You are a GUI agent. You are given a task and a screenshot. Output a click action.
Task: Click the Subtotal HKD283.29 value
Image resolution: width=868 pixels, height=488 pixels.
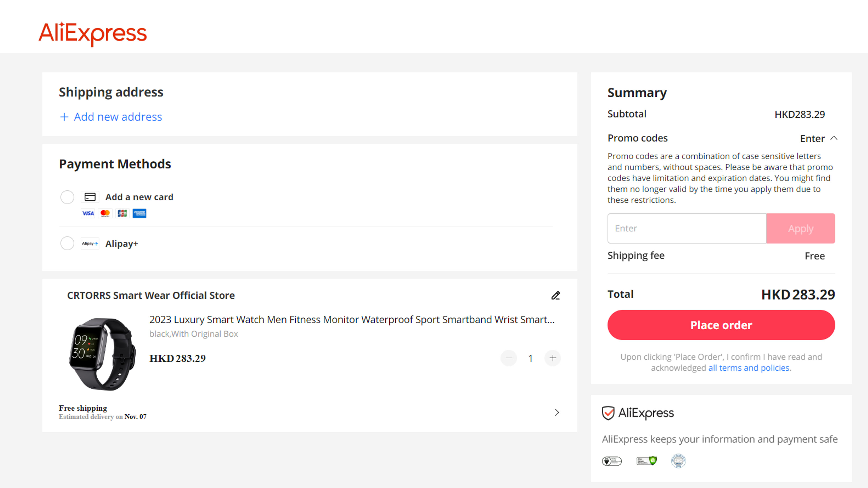click(800, 115)
